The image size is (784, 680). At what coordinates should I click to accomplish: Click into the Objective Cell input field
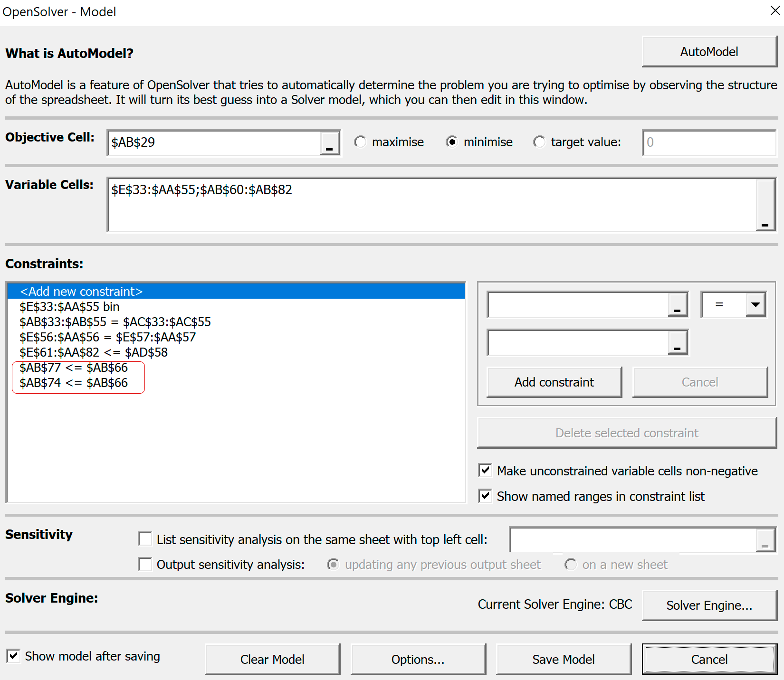(x=214, y=143)
